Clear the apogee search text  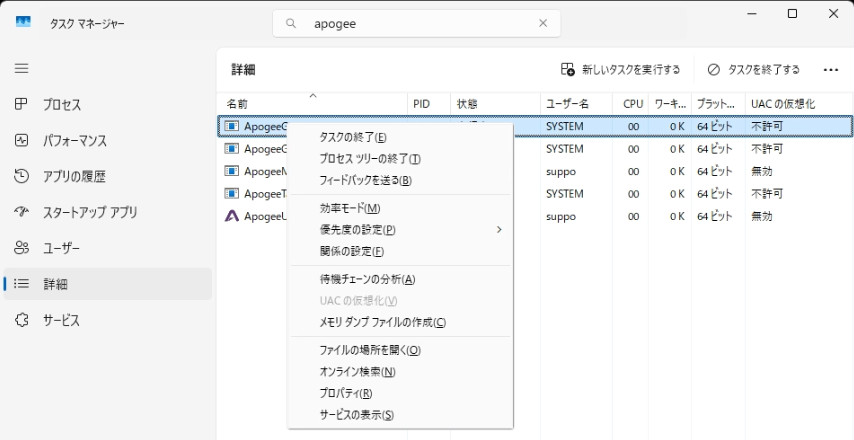(543, 23)
